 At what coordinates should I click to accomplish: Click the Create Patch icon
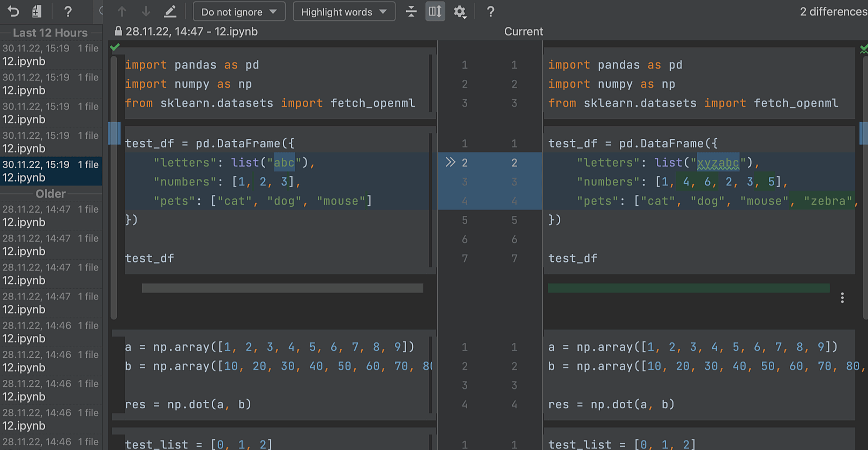[36, 11]
